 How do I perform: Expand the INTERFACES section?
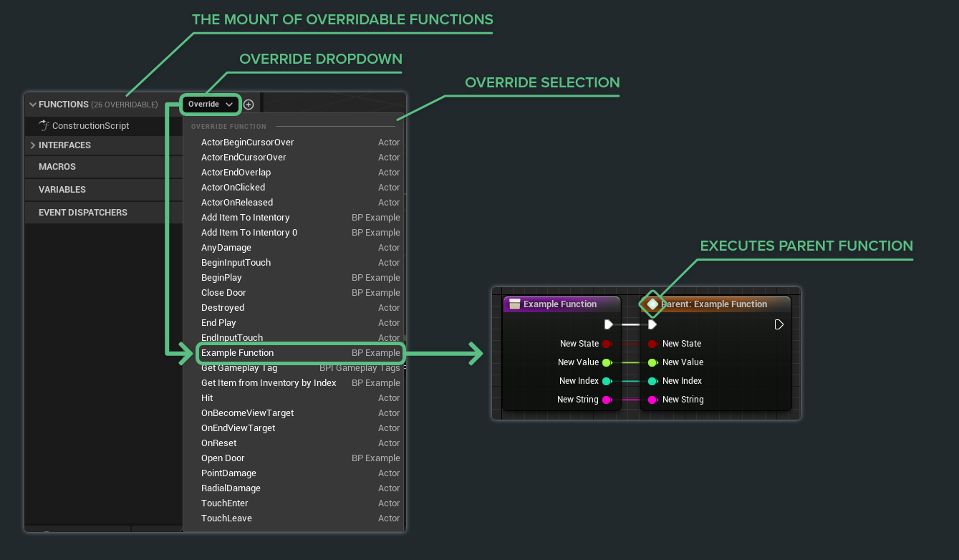point(33,145)
